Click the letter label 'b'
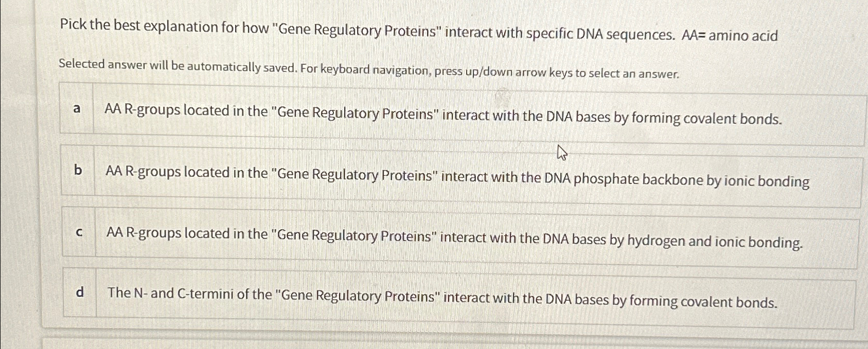The width and height of the screenshot is (868, 349). pos(77,171)
